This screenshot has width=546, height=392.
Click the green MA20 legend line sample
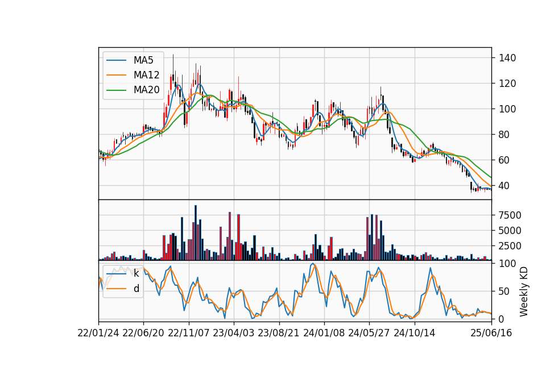[x=116, y=90]
